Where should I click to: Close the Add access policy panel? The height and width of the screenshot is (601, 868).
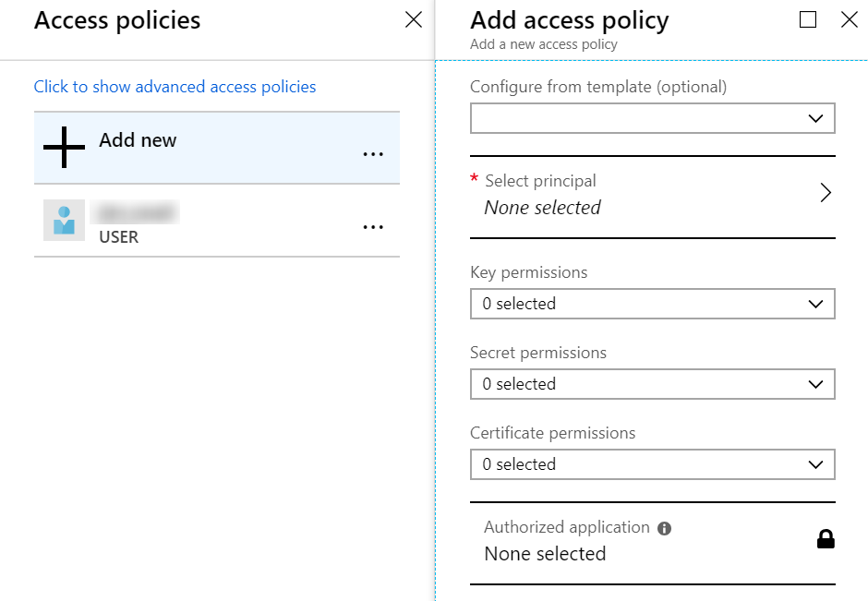coord(850,20)
